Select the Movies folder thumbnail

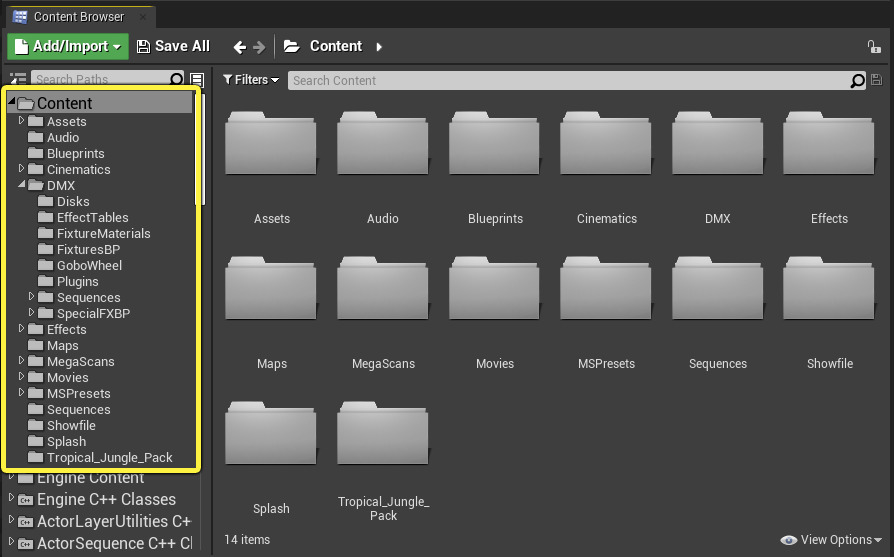[494, 288]
